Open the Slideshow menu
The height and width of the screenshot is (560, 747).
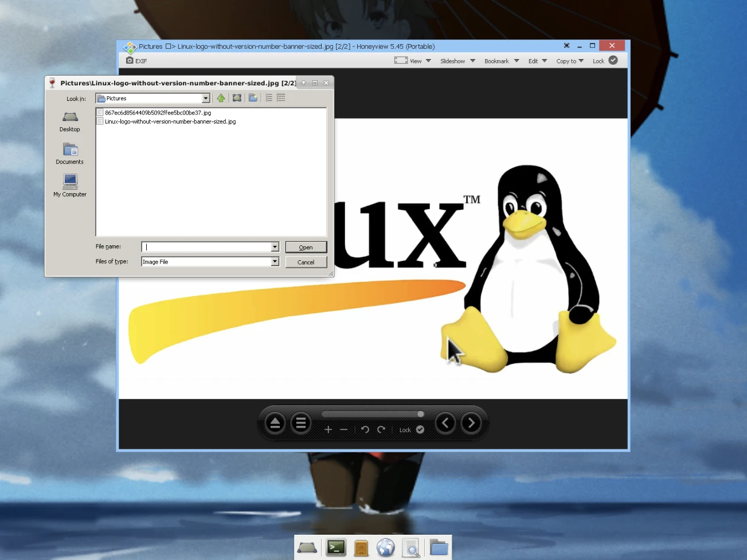point(457,61)
